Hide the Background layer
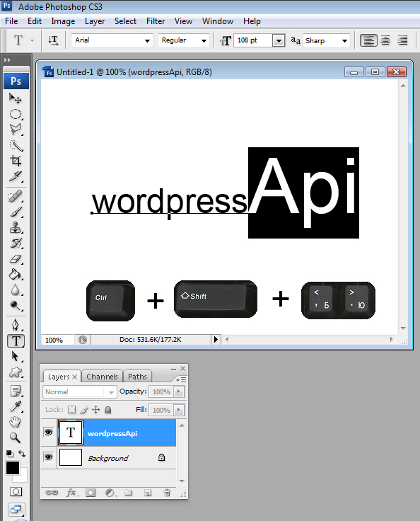 (49, 457)
